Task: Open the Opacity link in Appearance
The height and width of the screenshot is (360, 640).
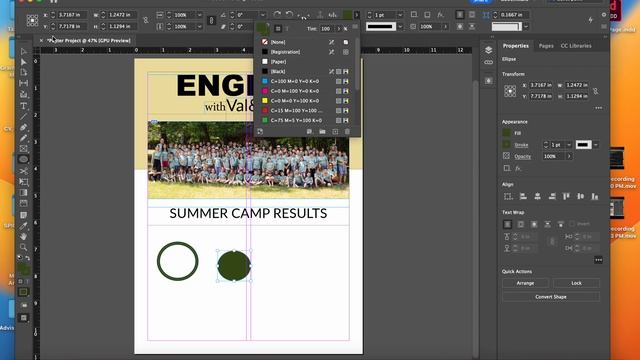Action: pyautogui.click(x=522, y=156)
